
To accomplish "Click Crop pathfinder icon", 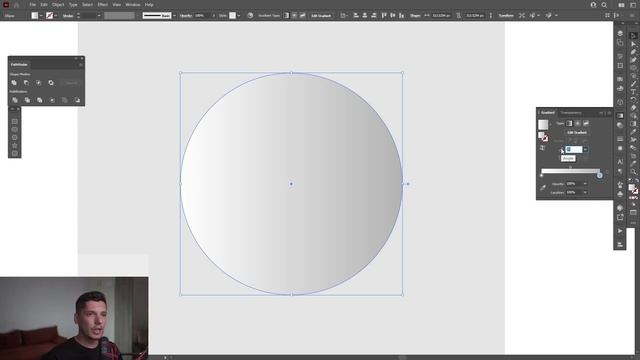I will pos(52,100).
